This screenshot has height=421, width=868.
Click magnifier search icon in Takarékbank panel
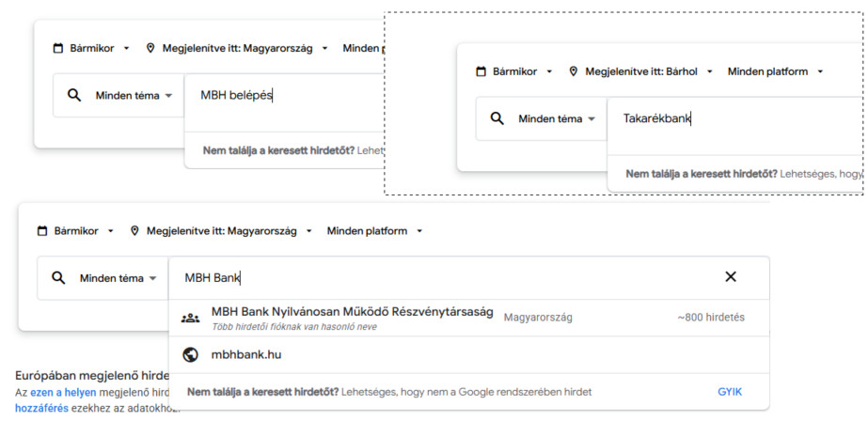[x=497, y=118]
